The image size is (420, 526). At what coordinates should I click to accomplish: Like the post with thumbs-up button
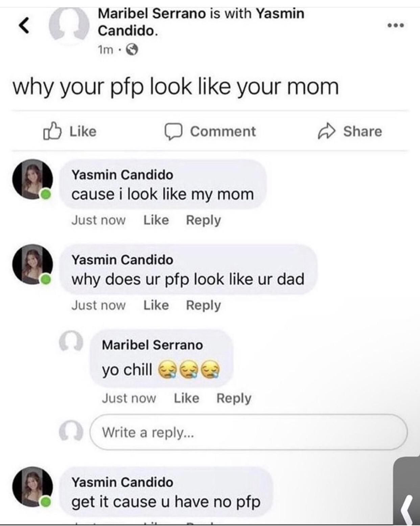click(x=70, y=131)
